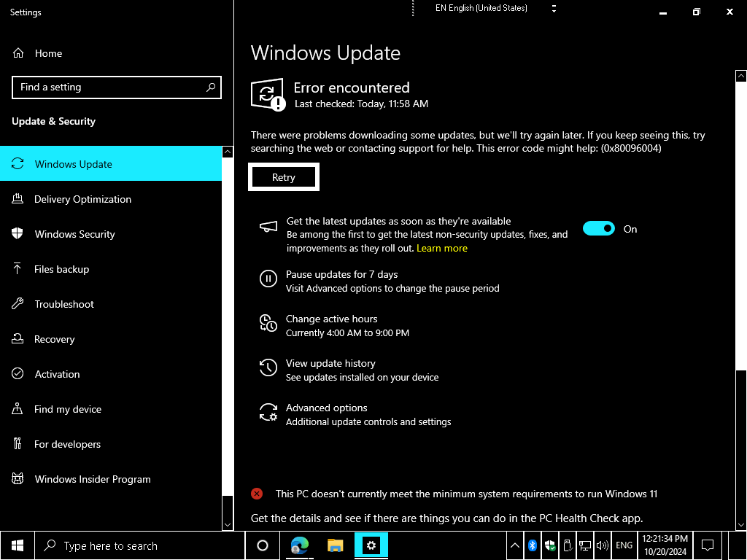747x560 pixels.
Task: Open the taskbar clock and date
Action: click(x=665, y=545)
